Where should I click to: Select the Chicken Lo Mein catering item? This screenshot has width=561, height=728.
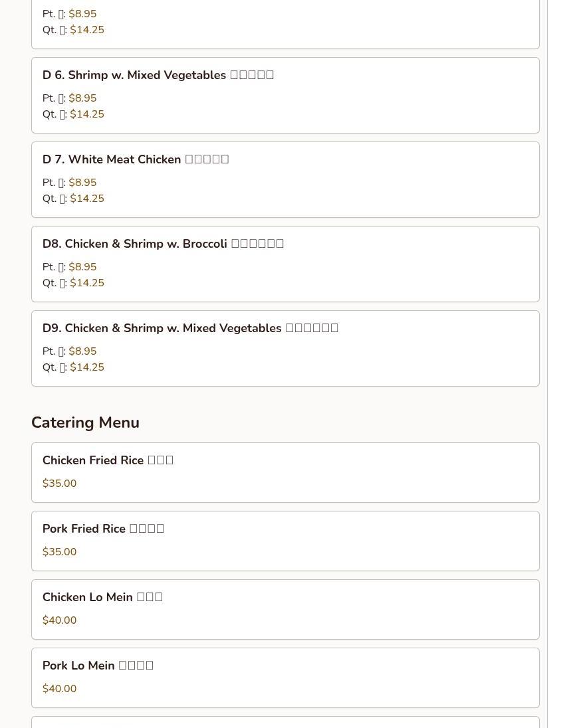pos(102,597)
